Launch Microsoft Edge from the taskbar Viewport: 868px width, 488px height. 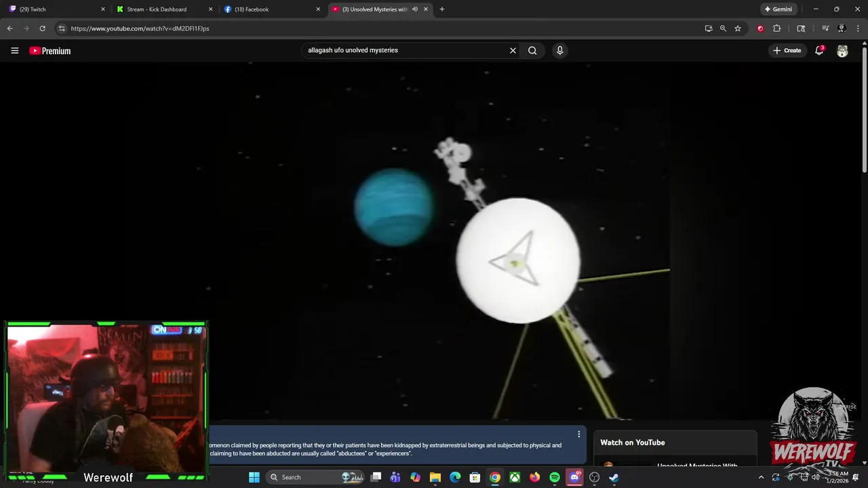pos(455,477)
